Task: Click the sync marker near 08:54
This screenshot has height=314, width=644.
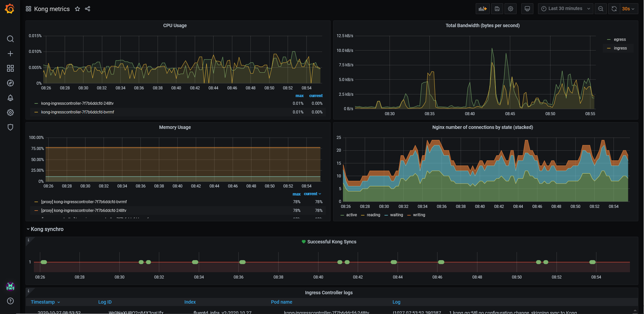Action: click(593, 262)
